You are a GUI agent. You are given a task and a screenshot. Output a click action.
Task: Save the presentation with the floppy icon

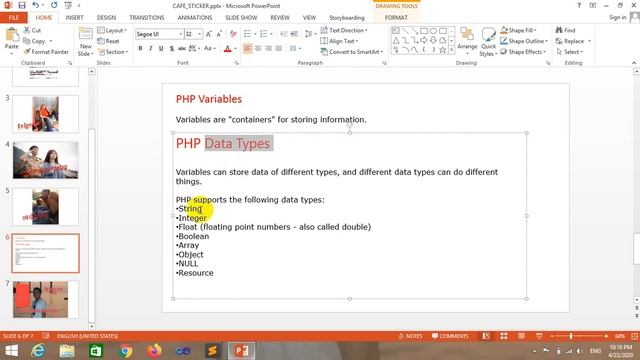pos(22,5)
